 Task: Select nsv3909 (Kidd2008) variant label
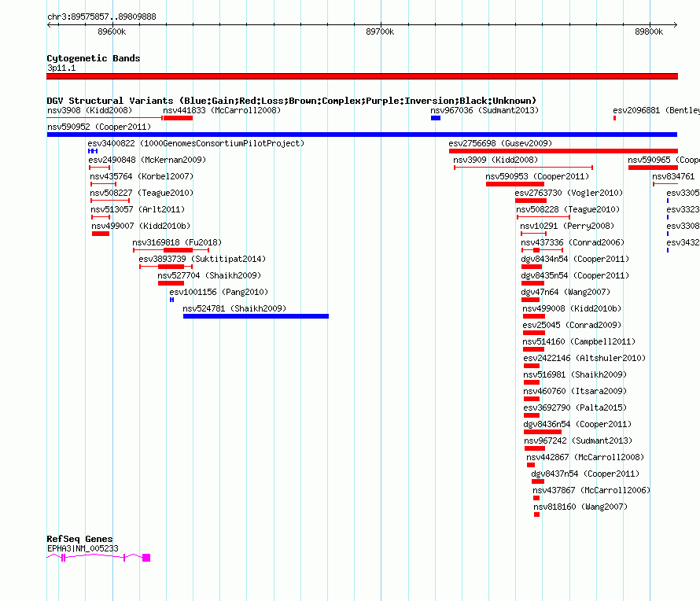click(x=496, y=160)
